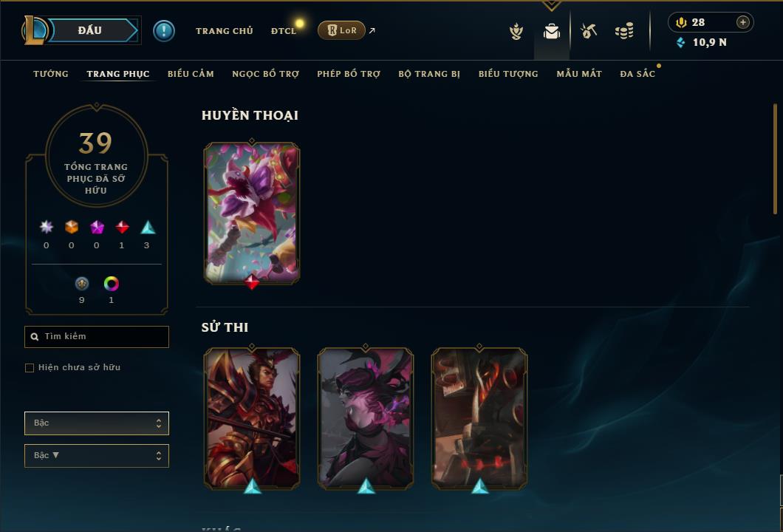Screen dimensions: 783x532
Task: Click the colorful chroma ring icon
Action: coord(111,284)
